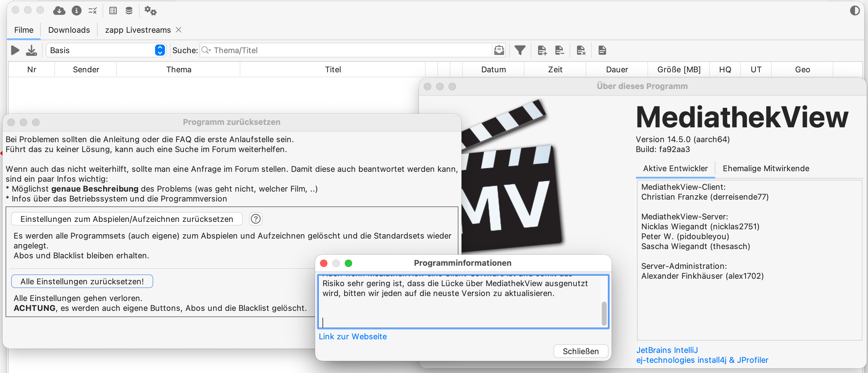Click the document with X icon
Screen dimensions: 868x373
point(581,50)
